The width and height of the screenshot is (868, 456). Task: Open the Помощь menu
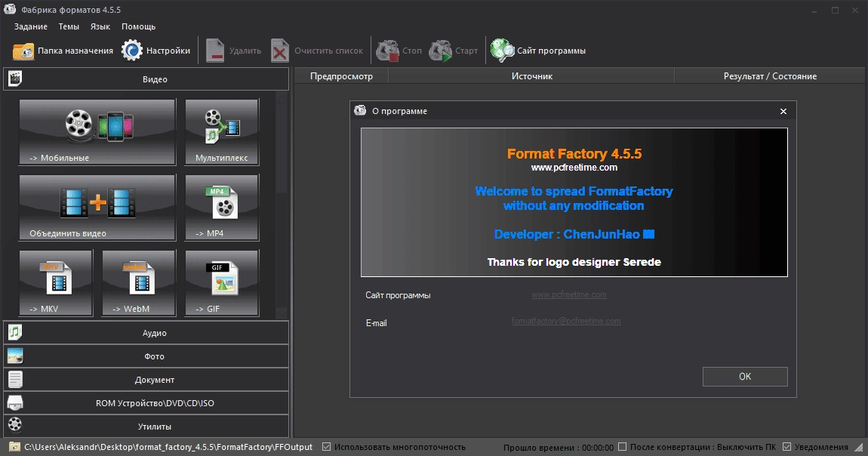click(138, 26)
